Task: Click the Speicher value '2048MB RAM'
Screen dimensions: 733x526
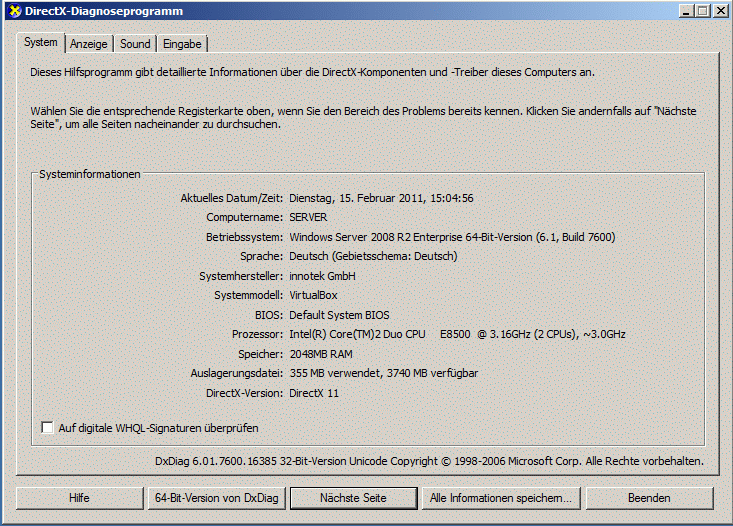Action: coord(321,354)
